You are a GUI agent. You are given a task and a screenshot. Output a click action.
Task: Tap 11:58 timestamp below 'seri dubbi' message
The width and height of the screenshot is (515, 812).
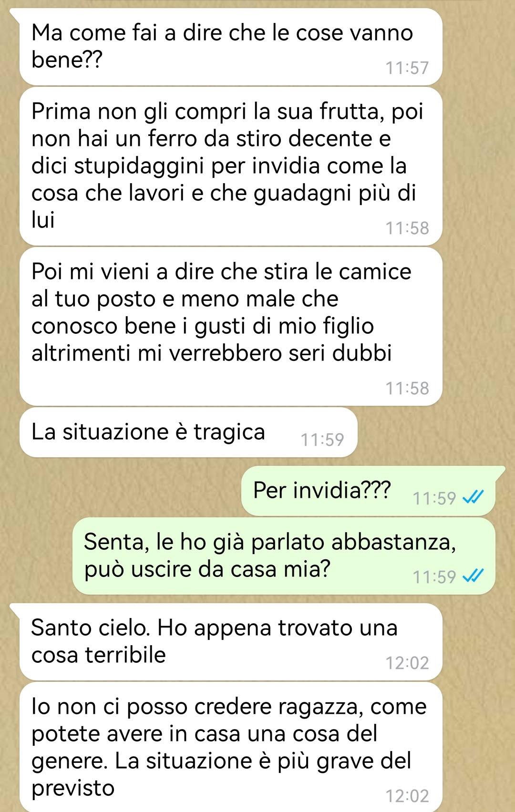(407, 389)
